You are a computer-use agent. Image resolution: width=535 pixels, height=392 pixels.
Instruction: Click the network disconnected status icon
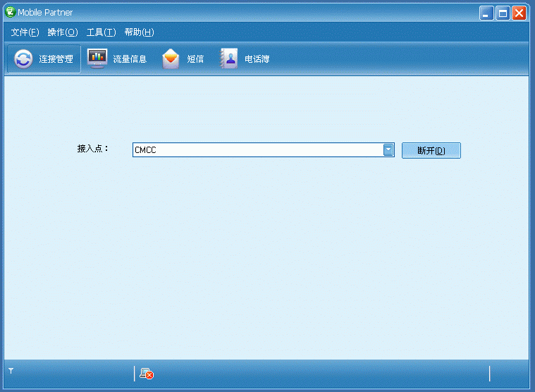147,374
